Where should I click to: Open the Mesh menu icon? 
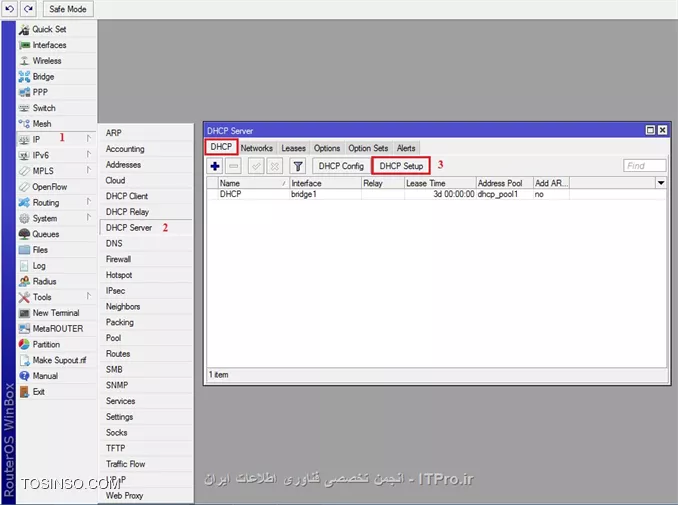[x=25, y=124]
